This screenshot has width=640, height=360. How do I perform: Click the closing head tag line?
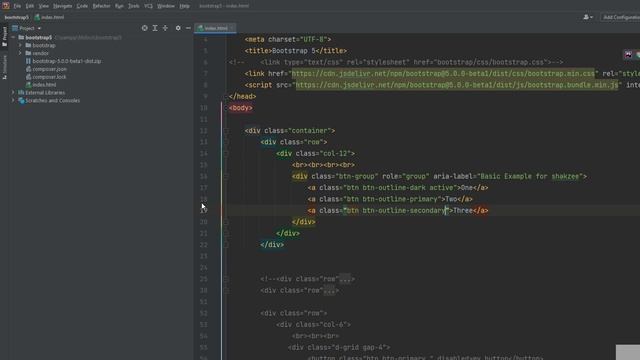242,96
